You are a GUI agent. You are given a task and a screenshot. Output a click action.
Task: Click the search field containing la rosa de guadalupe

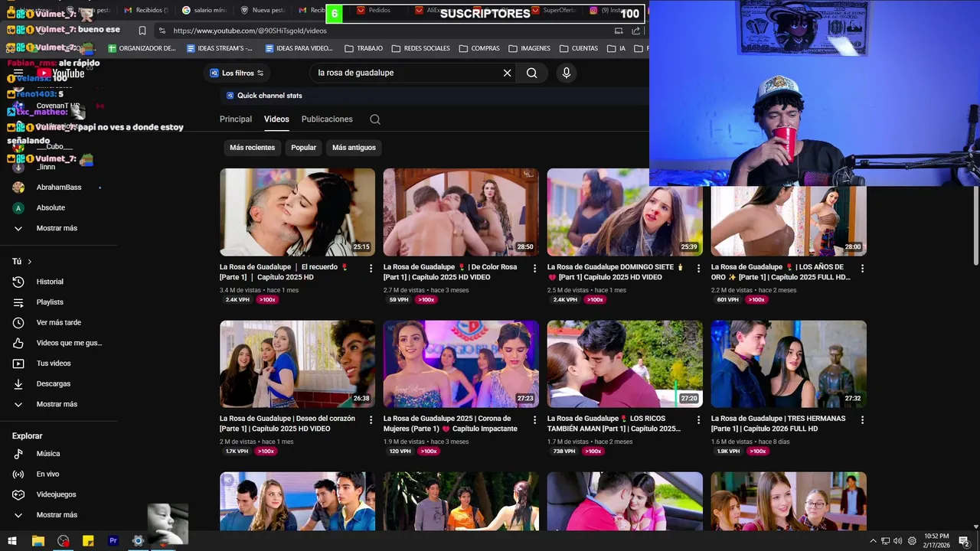[x=405, y=73]
